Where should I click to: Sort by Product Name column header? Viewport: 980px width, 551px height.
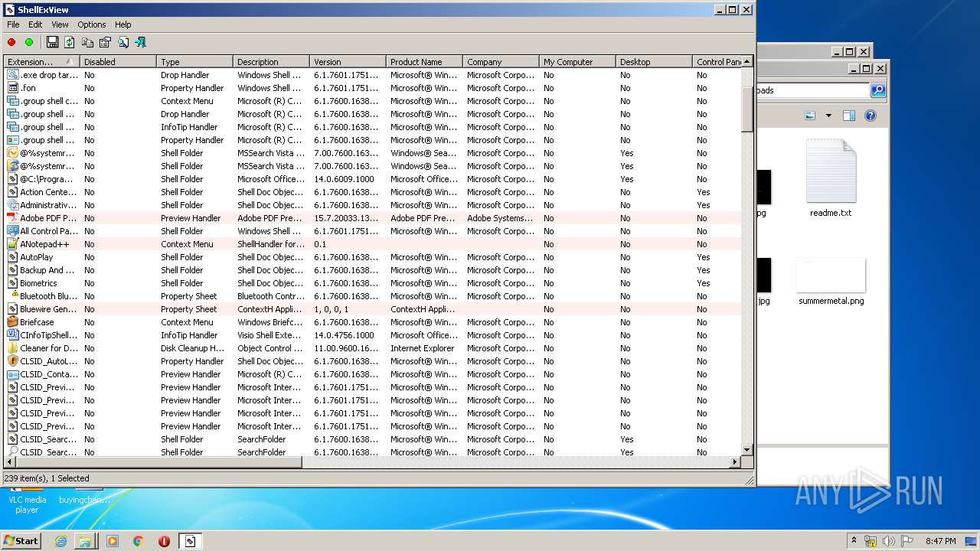[x=424, y=62]
